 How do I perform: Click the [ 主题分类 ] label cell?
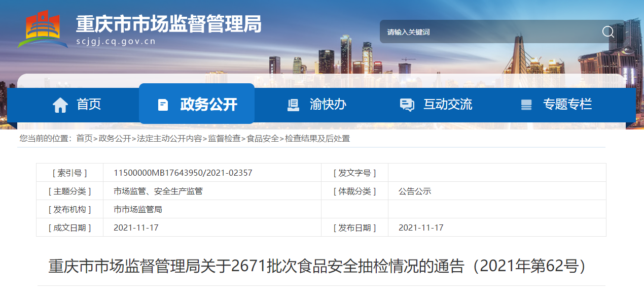[70, 191]
